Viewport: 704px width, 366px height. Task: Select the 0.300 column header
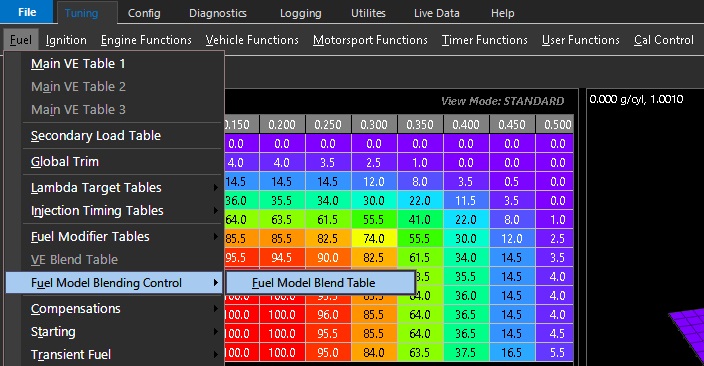374,124
